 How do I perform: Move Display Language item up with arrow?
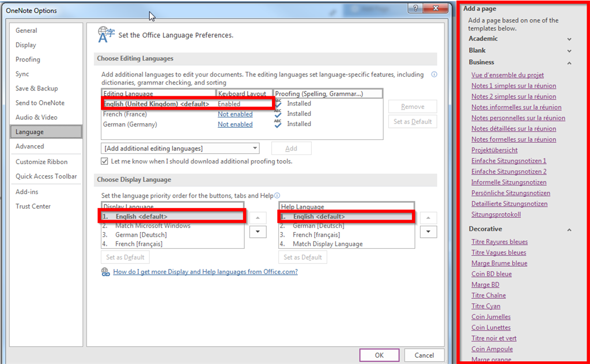[x=258, y=218]
